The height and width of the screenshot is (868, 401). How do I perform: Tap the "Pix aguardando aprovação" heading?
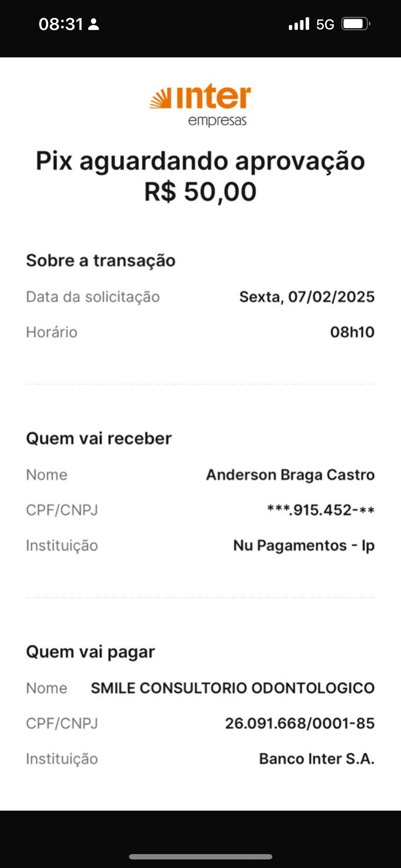(x=200, y=161)
